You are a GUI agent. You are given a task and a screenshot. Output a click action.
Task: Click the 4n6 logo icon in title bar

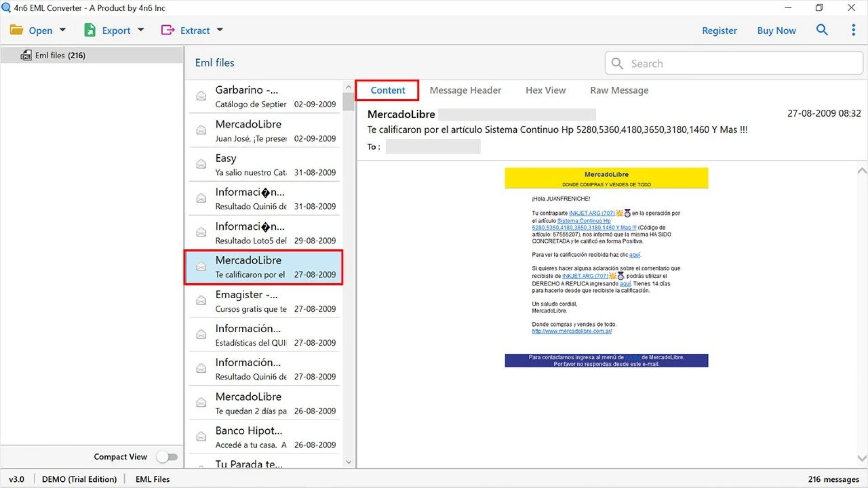tap(5, 8)
